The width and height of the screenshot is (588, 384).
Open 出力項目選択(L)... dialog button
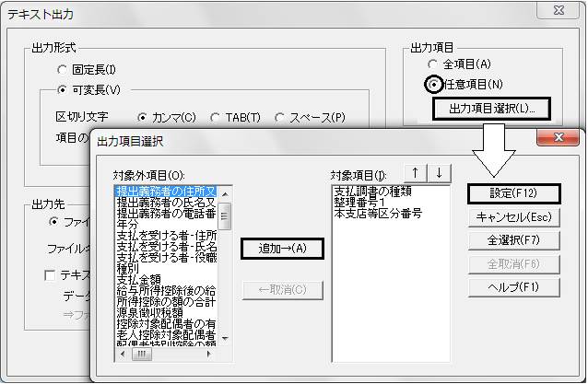click(491, 109)
